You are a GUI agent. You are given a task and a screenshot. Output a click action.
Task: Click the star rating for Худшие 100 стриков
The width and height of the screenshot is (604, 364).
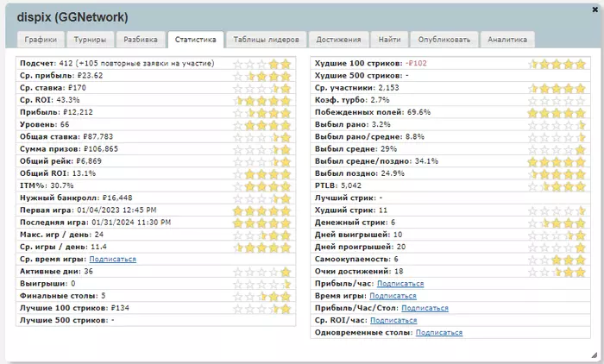pyautogui.click(x=557, y=64)
